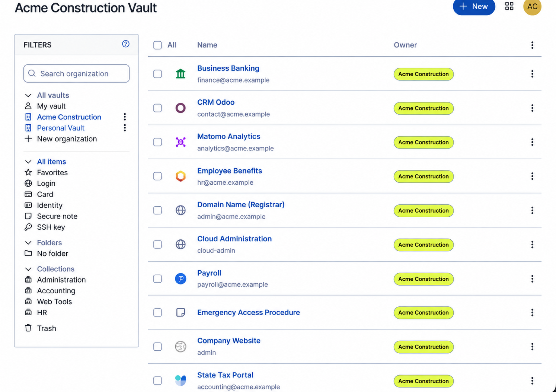Open the apps grid switcher icon
The image size is (556, 392).
pyautogui.click(x=509, y=6)
